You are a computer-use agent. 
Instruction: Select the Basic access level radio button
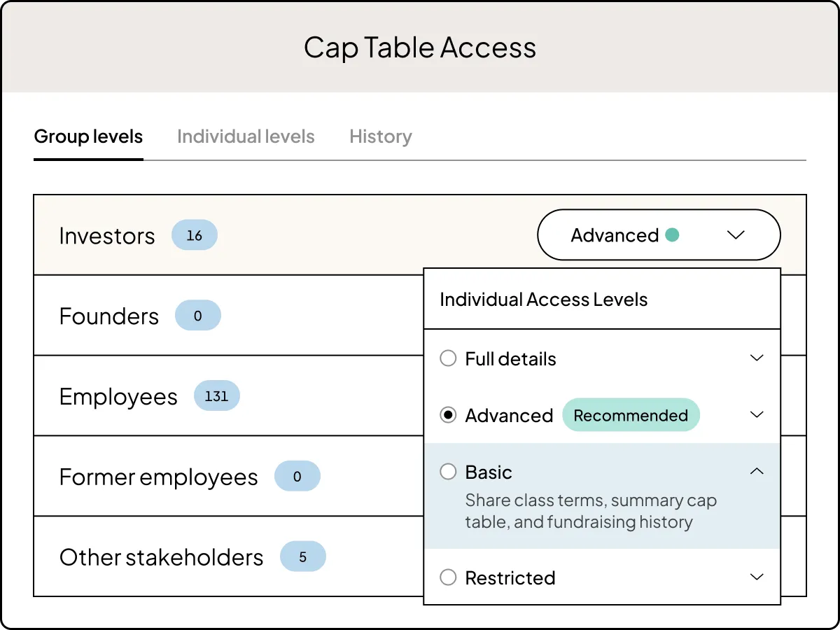point(448,472)
